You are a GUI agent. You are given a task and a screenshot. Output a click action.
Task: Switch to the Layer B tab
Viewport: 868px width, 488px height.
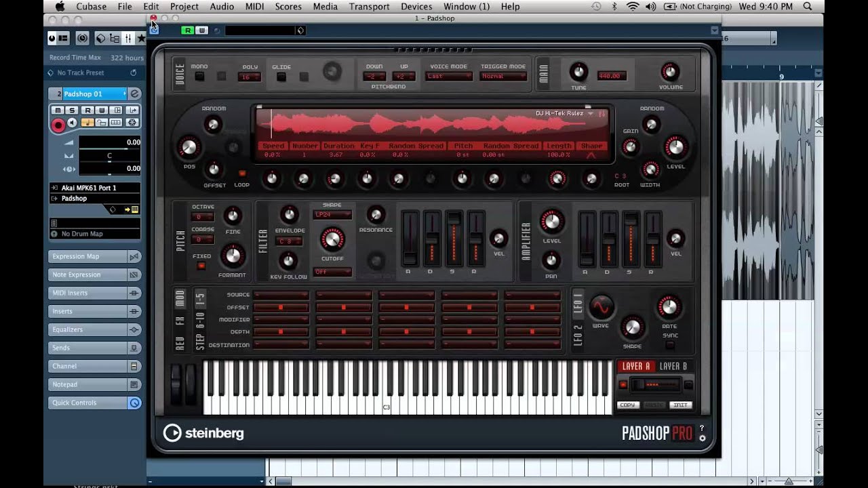[673, 366]
